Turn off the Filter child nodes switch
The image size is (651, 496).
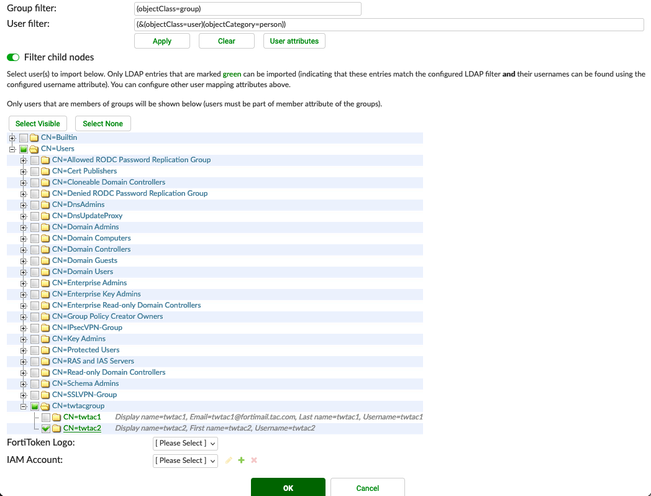(13, 57)
